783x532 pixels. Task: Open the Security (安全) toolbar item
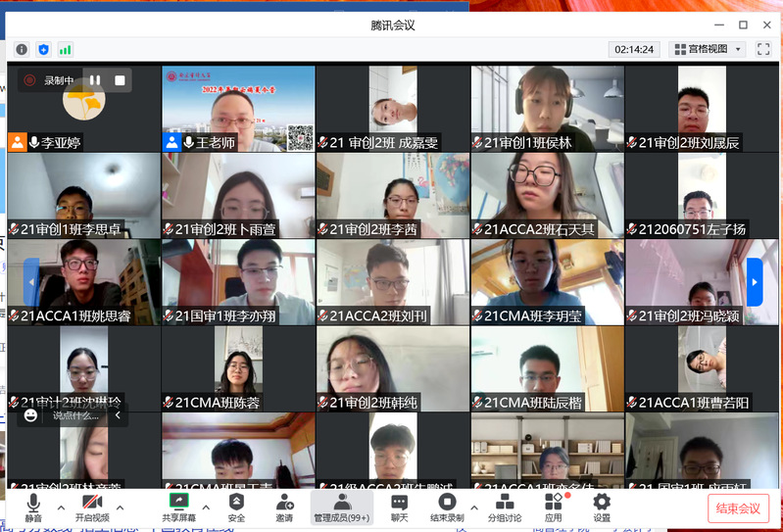tap(236, 508)
